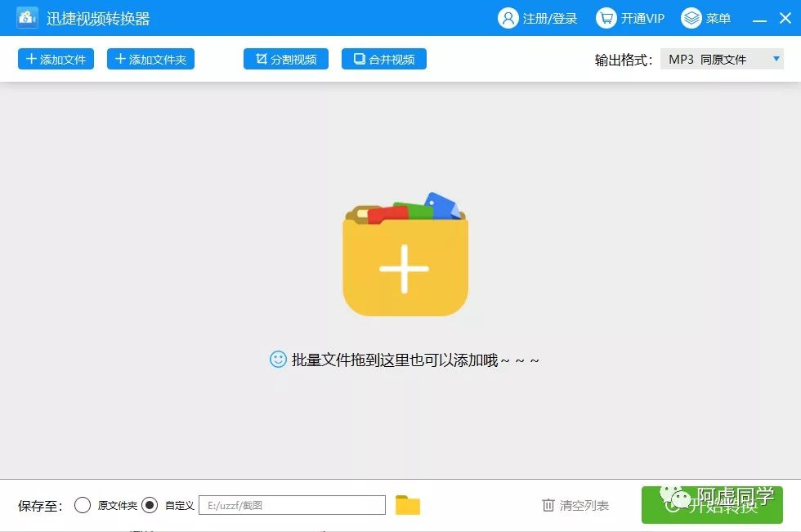Select the 添加文件夹 folder import tool
801x532 pixels.
(150, 59)
